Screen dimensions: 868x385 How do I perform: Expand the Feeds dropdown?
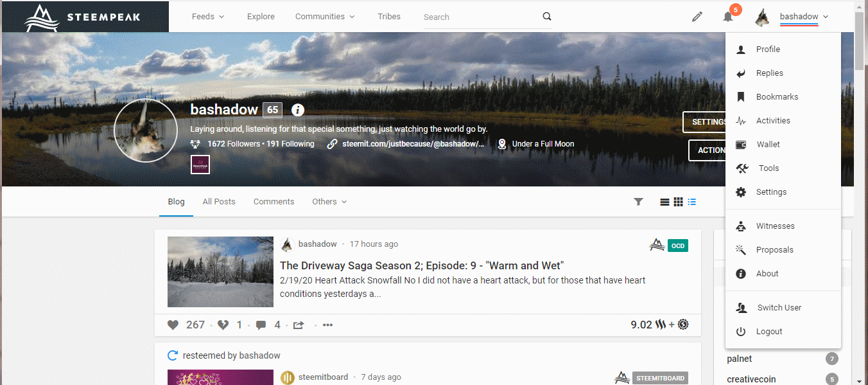[x=208, y=17]
